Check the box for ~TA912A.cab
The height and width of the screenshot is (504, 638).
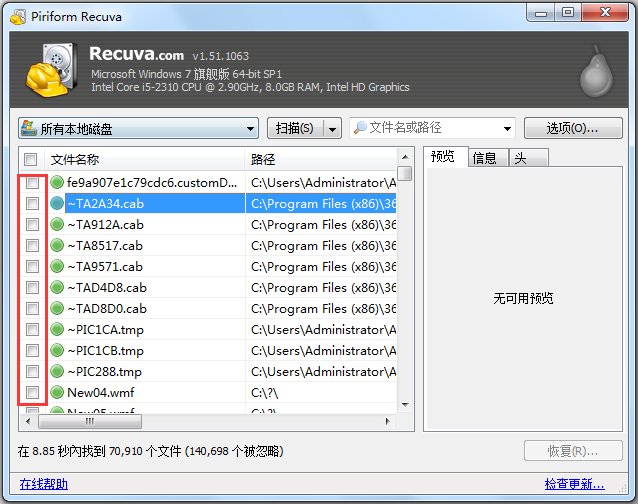32,224
